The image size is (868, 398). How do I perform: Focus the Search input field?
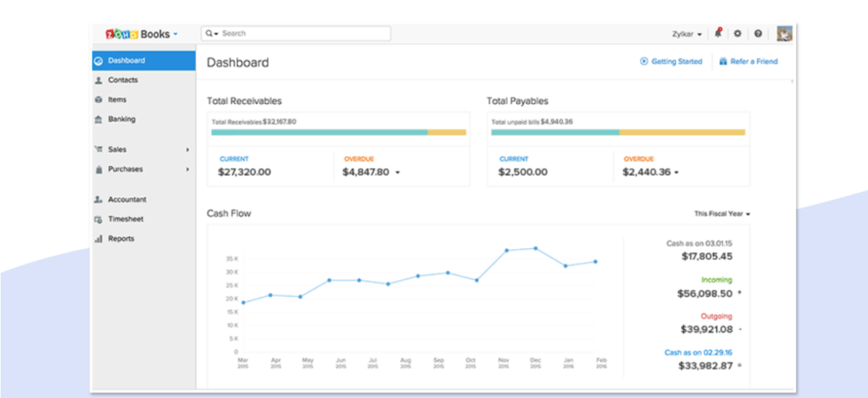pyautogui.click(x=296, y=33)
